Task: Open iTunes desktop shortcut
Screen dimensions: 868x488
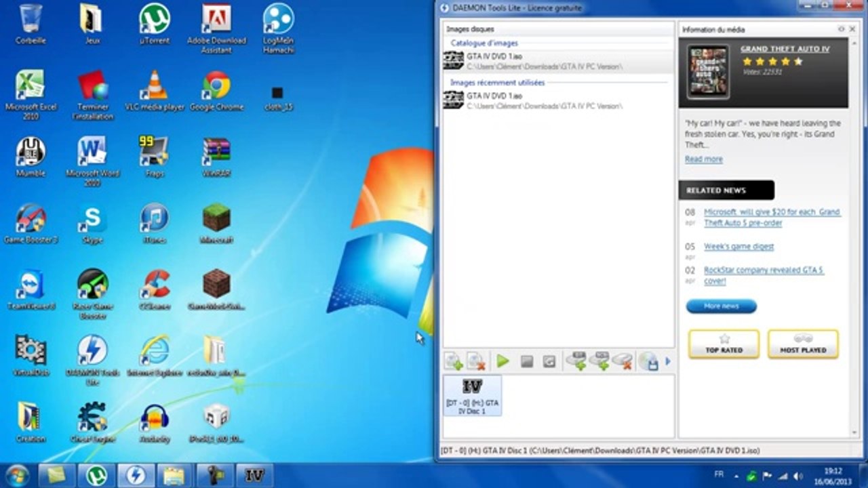Action: coord(155,223)
